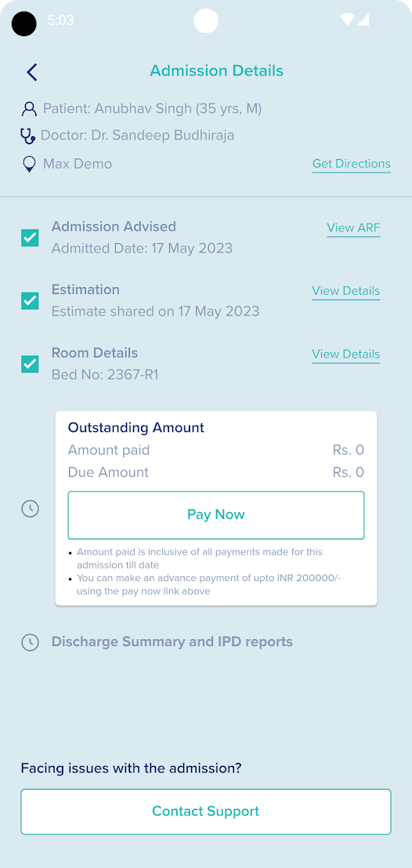
Task: Tap the patient person icon
Action: click(x=29, y=109)
